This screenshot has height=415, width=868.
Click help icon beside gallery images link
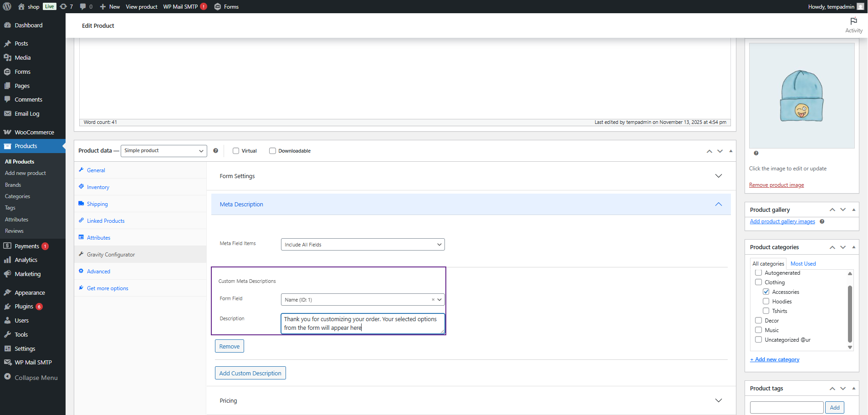click(x=822, y=221)
